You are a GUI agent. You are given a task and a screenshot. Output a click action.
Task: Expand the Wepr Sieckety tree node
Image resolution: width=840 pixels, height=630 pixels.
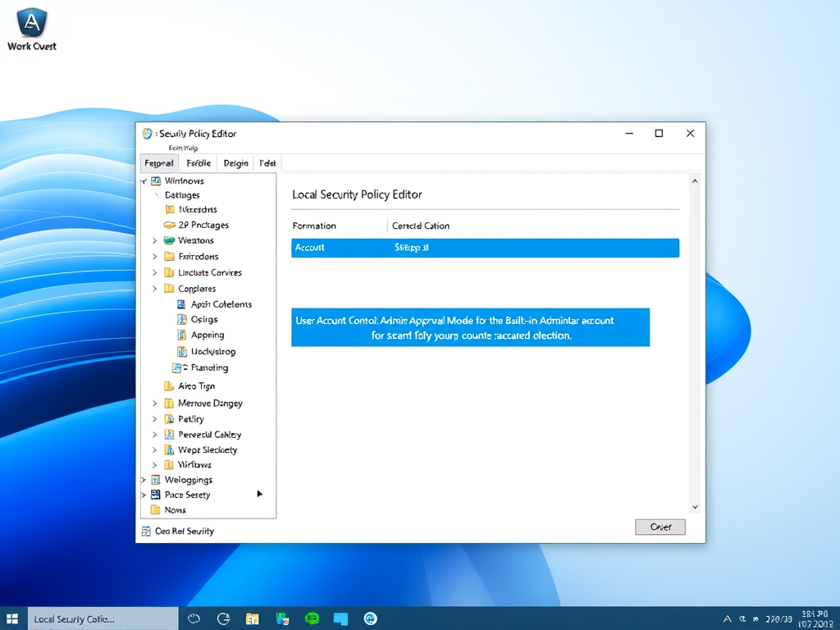(154, 450)
